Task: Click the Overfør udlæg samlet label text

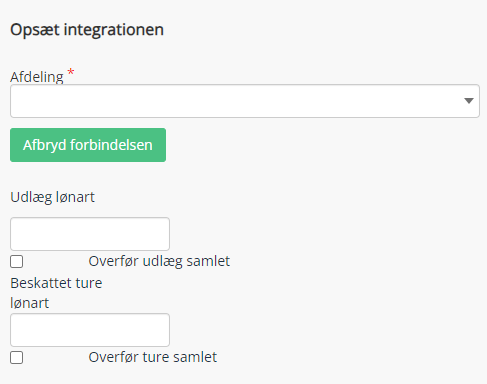Action: click(159, 261)
